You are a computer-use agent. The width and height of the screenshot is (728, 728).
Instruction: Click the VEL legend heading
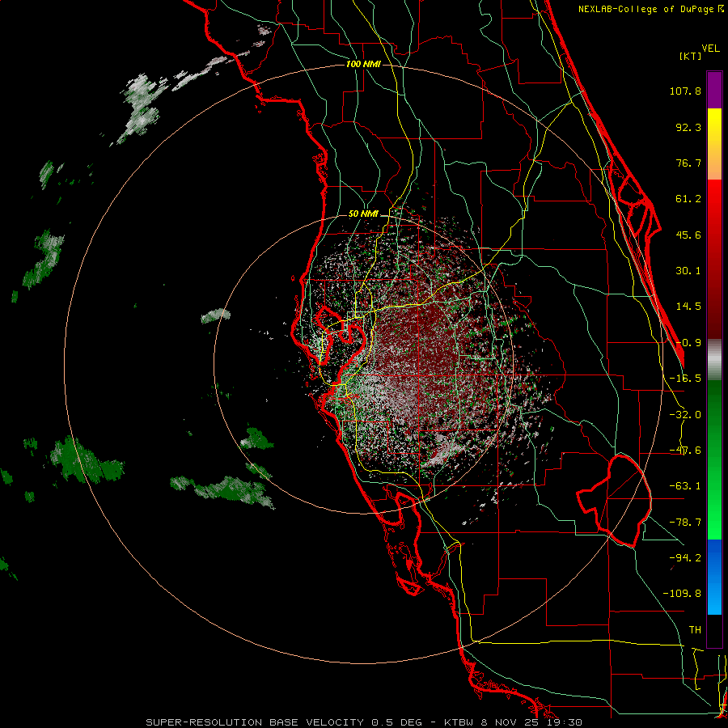pyautogui.click(x=710, y=49)
